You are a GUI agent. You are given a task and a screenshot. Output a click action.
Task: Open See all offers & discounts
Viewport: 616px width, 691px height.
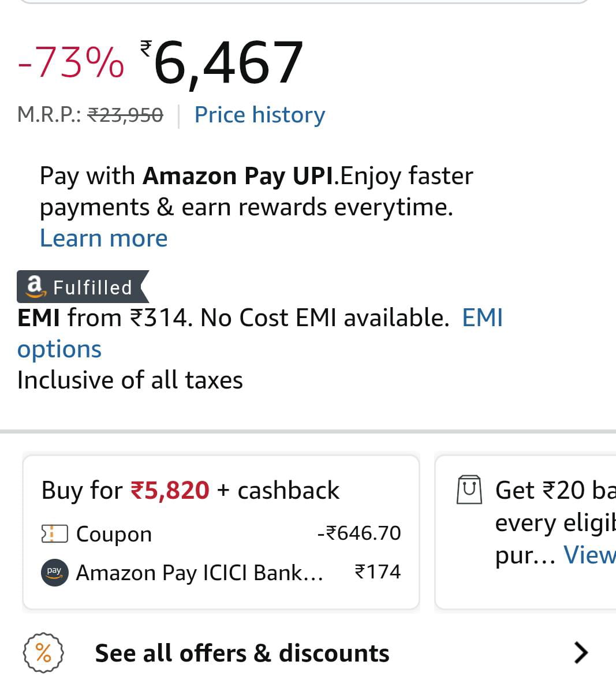click(x=242, y=653)
